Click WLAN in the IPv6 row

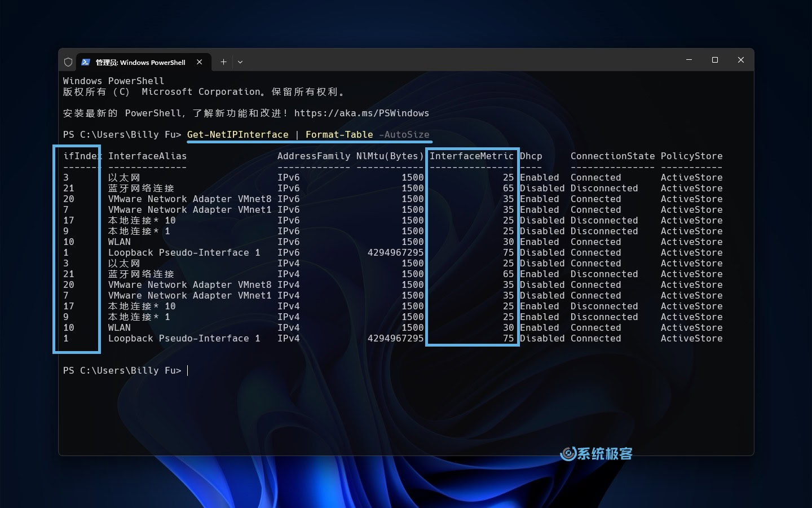pyautogui.click(x=119, y=242)
